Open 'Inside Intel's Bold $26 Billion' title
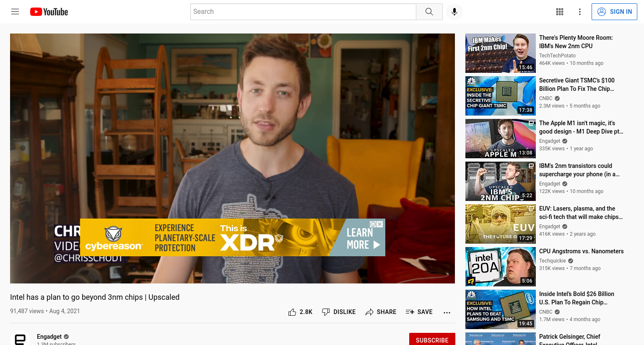Viewport: 644px width, 345px height. (576, 298)
